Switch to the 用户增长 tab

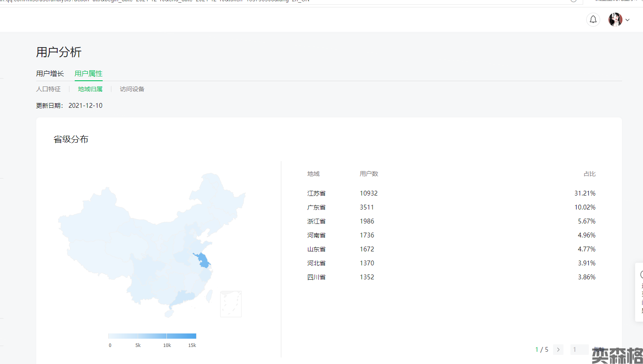click(50, 74)
